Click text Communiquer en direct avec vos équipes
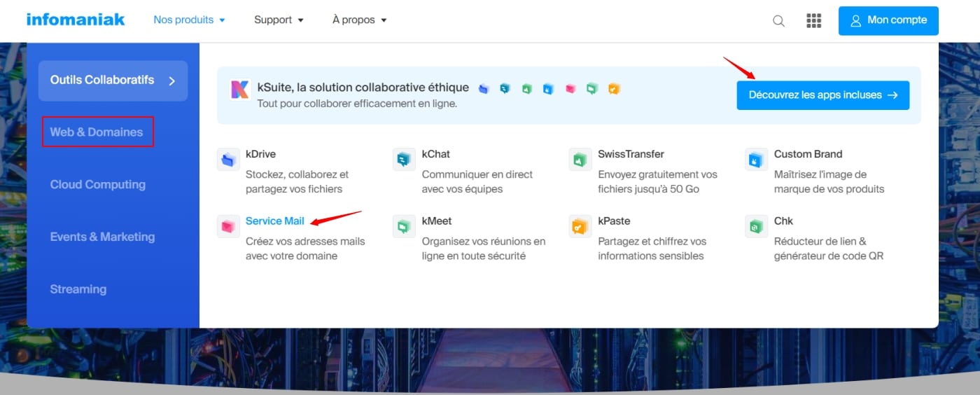Image resolution: width=980 pixels, height=395 pixels. 477,181
